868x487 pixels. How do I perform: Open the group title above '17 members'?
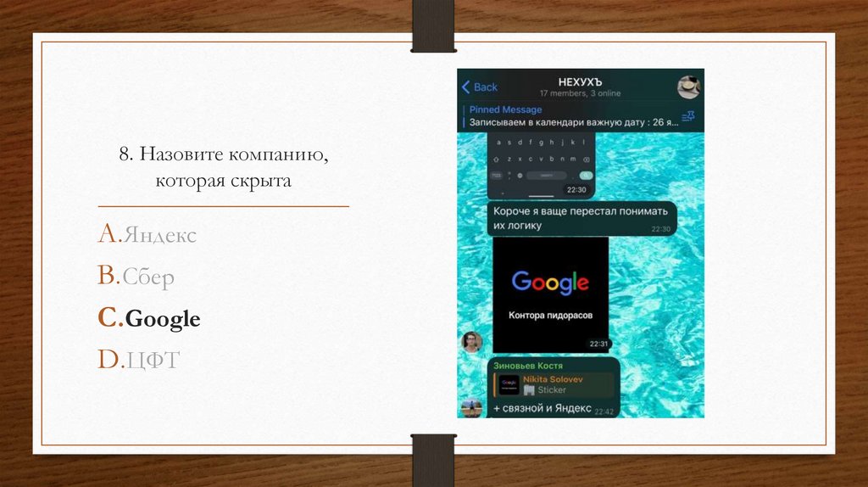pyautogui.click(x=580, y=82)
